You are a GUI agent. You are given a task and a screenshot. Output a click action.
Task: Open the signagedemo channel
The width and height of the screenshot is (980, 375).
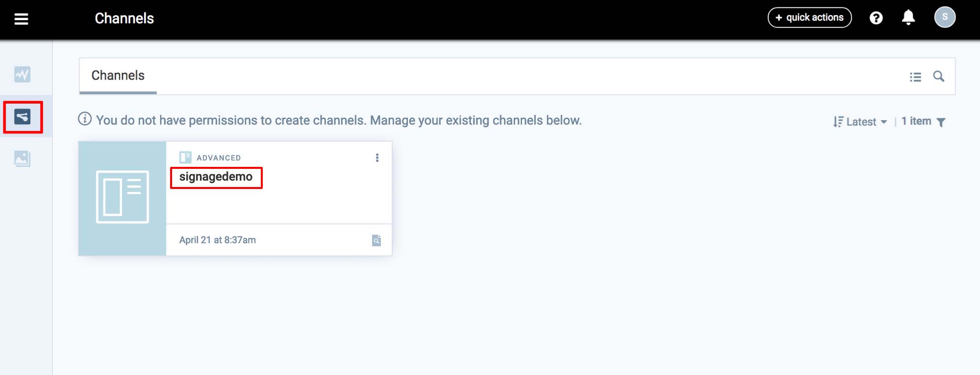pyautogui.click(x=216, y=177)
